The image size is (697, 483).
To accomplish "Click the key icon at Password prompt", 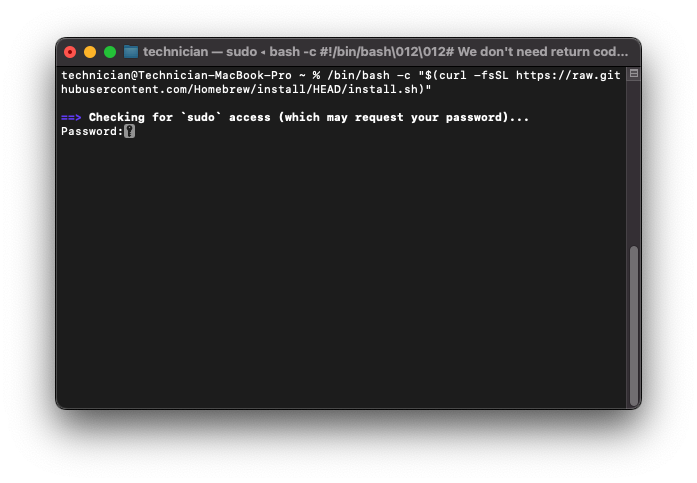I will (x=129, y=131).
